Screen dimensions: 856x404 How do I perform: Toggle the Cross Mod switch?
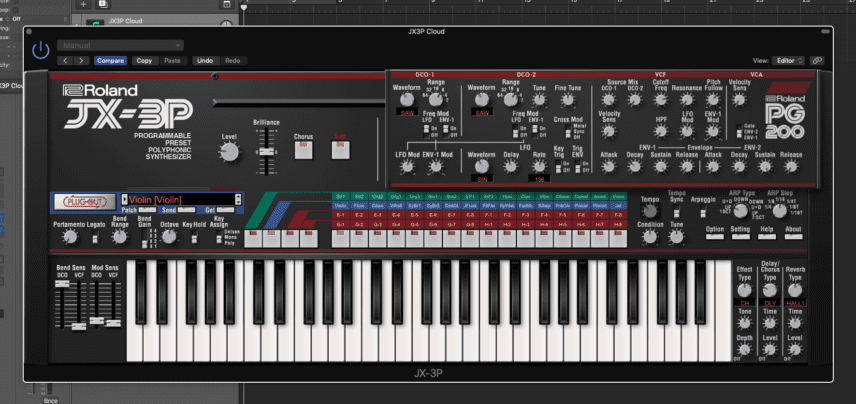568,131
